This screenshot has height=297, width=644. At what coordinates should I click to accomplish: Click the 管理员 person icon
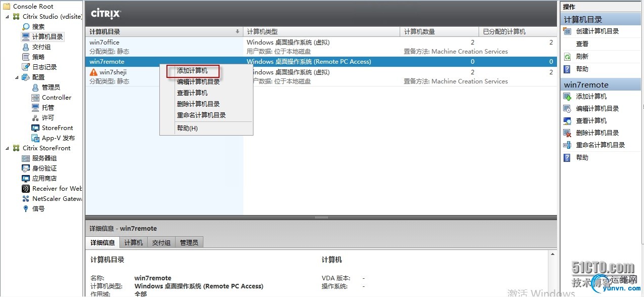(35, 87)
